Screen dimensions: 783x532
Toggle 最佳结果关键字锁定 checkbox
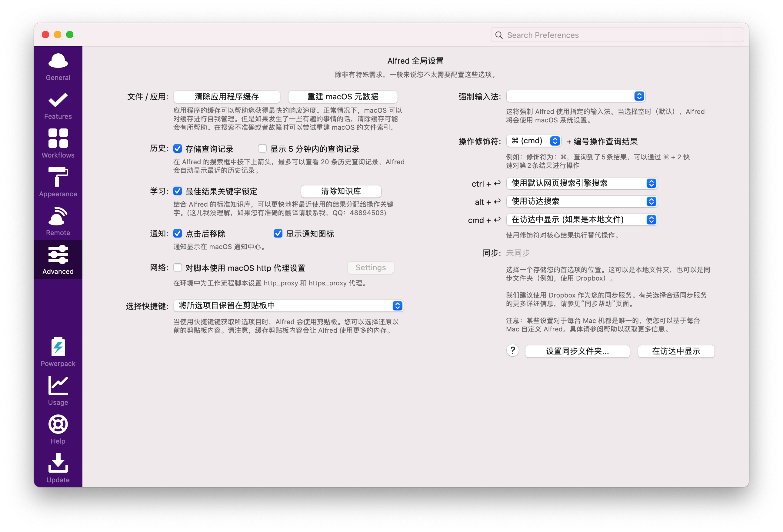click(x=178, y=191)
